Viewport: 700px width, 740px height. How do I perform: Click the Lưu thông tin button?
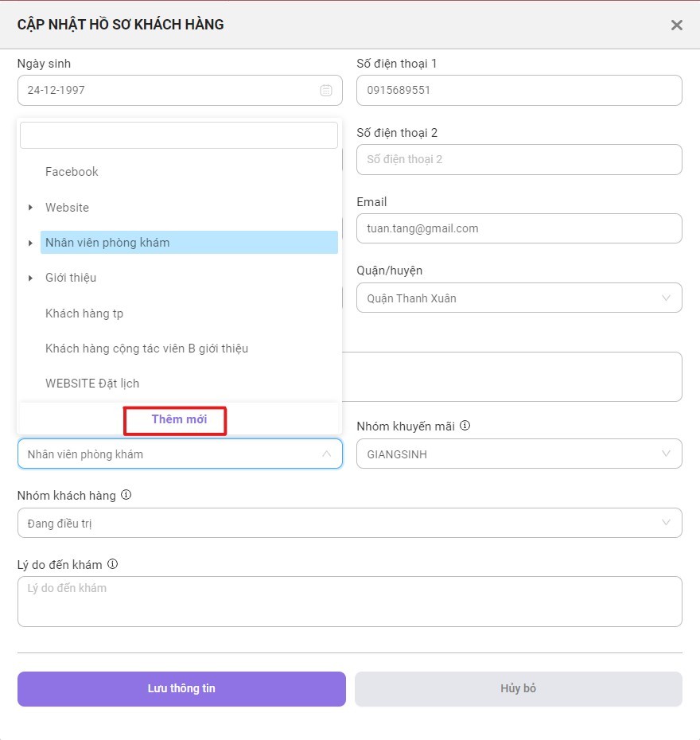pos(181,688)
